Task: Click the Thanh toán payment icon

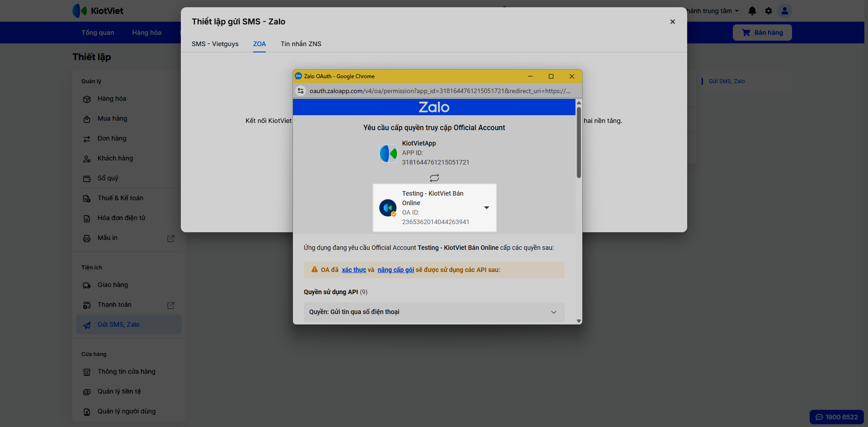Action: pos(87,305)
